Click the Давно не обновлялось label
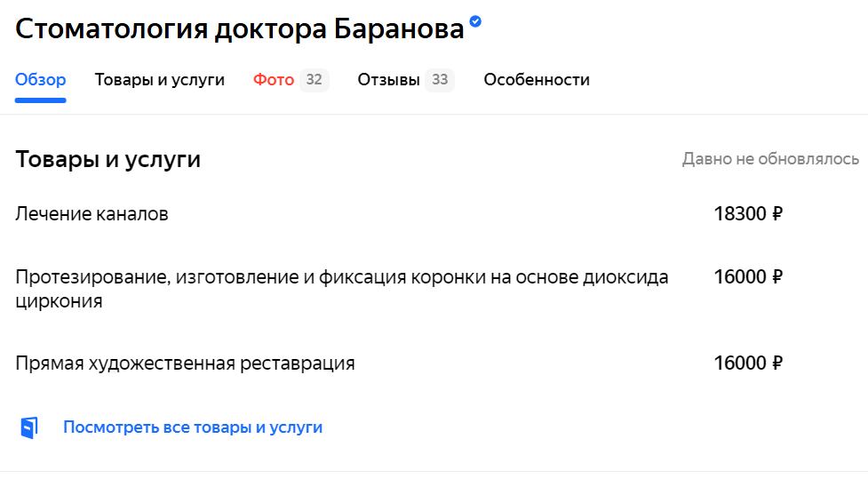 coord(770,159)
